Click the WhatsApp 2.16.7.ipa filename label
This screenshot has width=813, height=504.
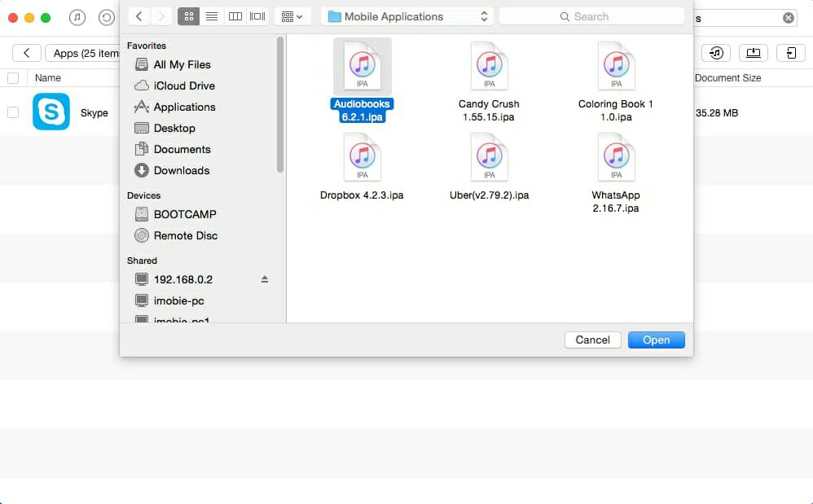pos(616,201)
